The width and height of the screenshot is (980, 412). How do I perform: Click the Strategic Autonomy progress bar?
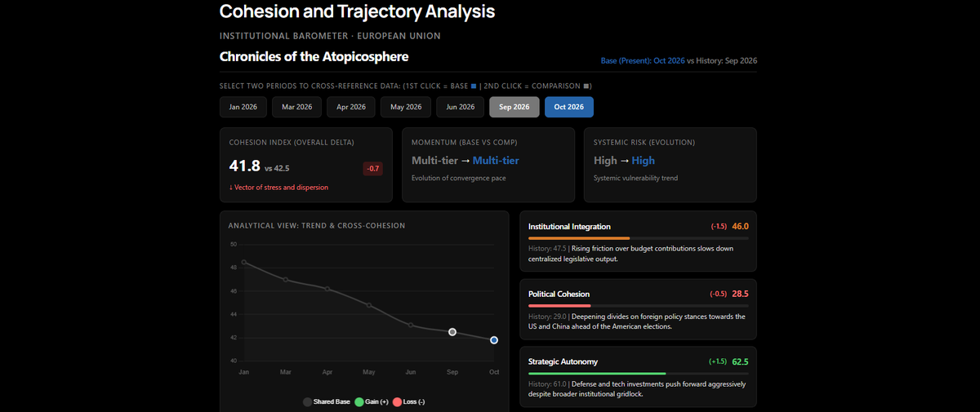tap(639, 373)
